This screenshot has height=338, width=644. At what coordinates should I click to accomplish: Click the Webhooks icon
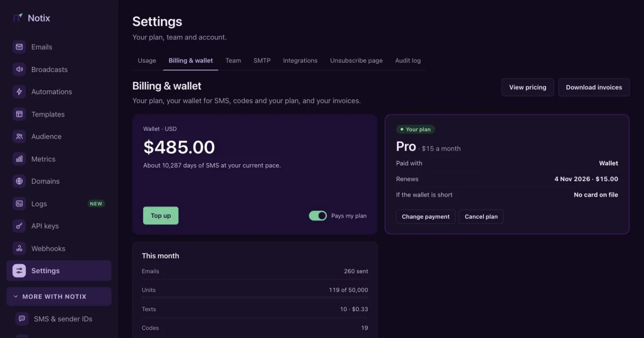[19, 248]
